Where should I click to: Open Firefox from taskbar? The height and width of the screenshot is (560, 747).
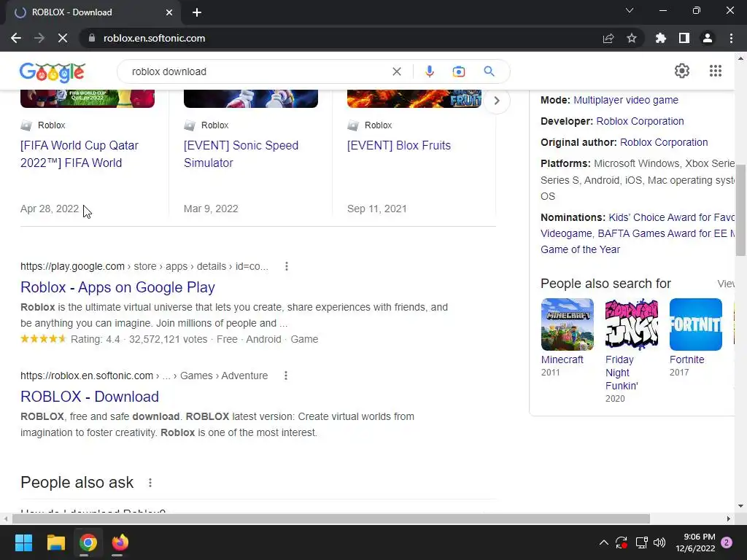(x=120, y=542)
